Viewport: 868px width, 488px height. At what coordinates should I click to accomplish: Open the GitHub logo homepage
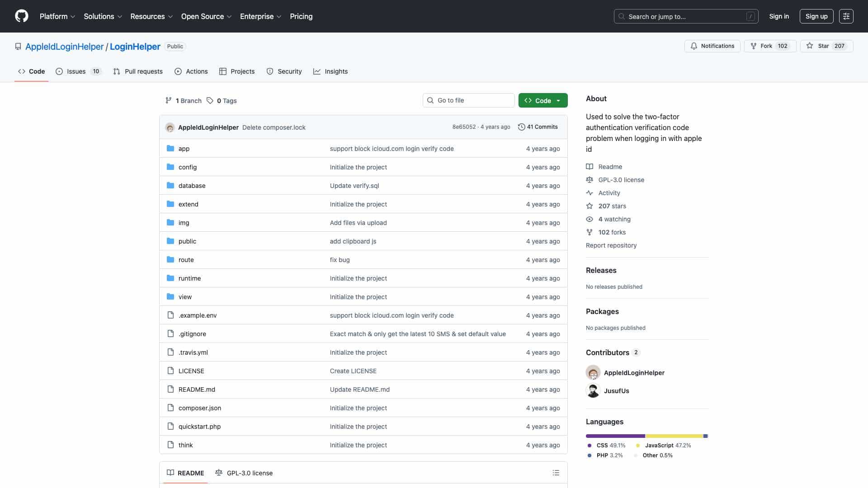pos(22,16)
